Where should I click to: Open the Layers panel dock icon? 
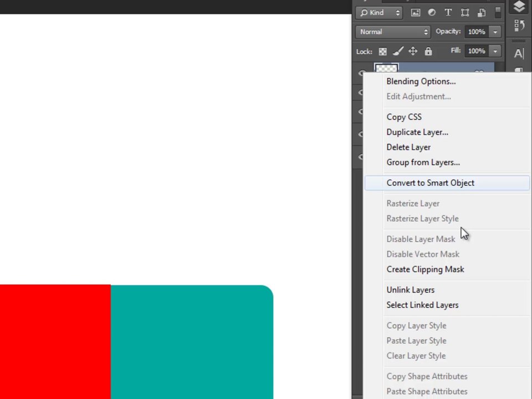(x=519, y=7)
